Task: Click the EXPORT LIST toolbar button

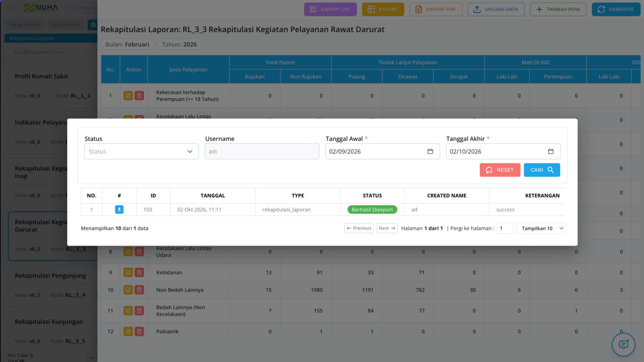Action: [x=330, y=9]
